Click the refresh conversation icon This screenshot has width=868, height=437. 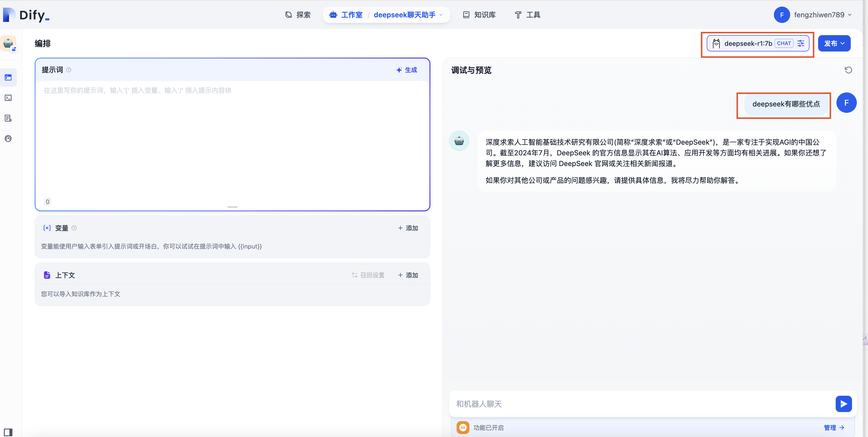point(848,70)
